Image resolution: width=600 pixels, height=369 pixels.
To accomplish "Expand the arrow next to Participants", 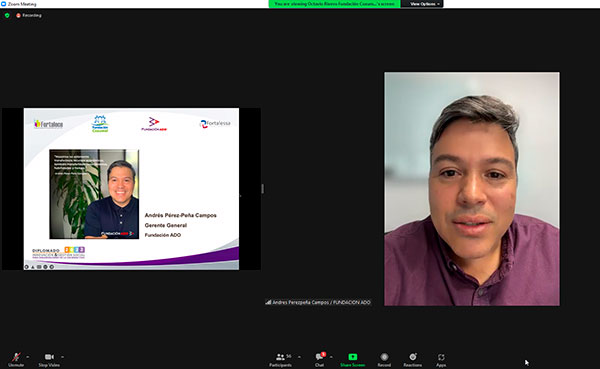I will [299, 357].
